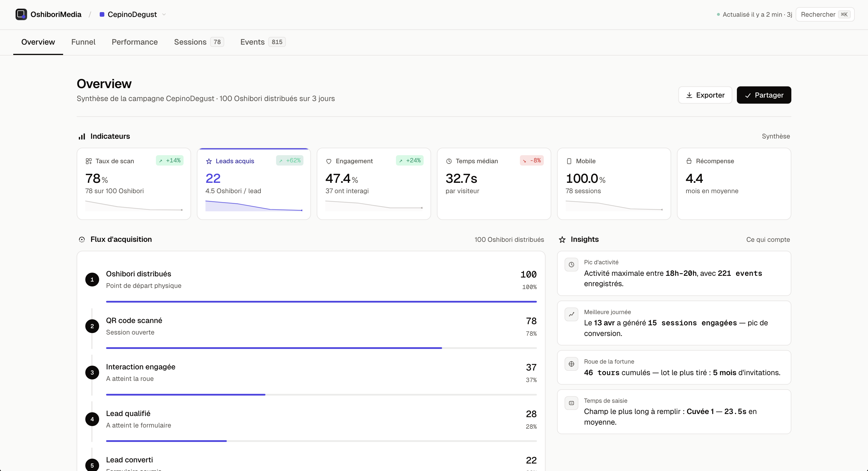
Task: Select the +62% trend badge
Action: [x=290, y=161]
